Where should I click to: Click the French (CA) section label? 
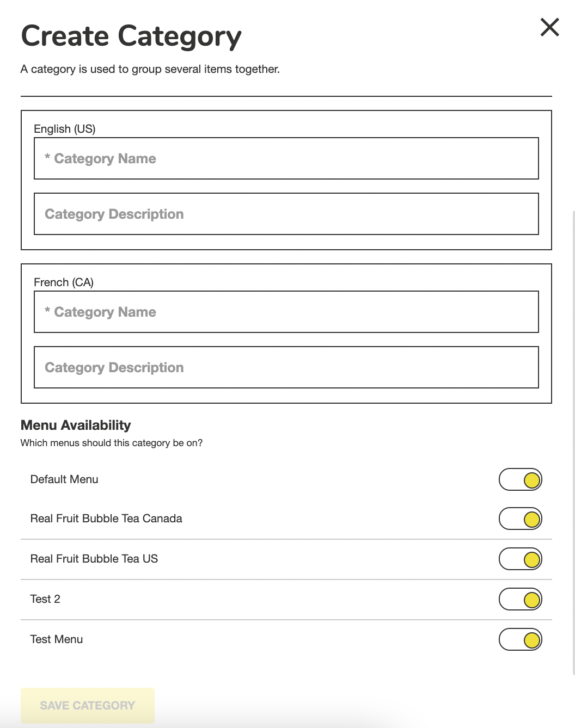point(64,282)
